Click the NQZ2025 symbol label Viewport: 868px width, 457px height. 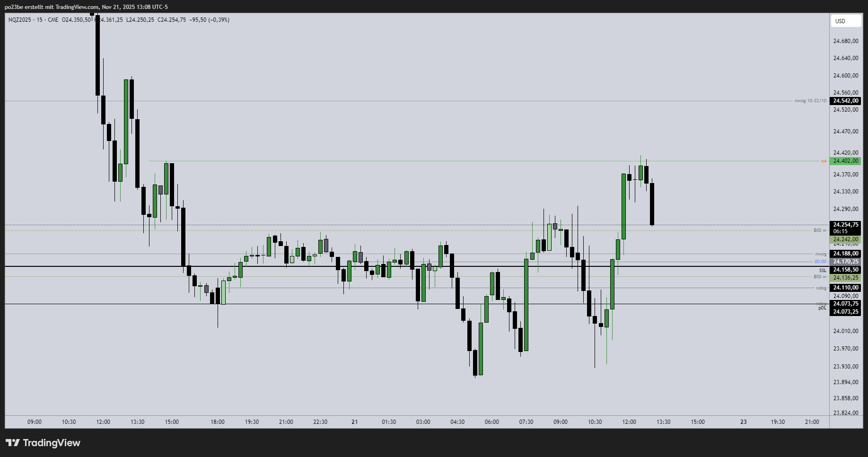tap(19, 20)
